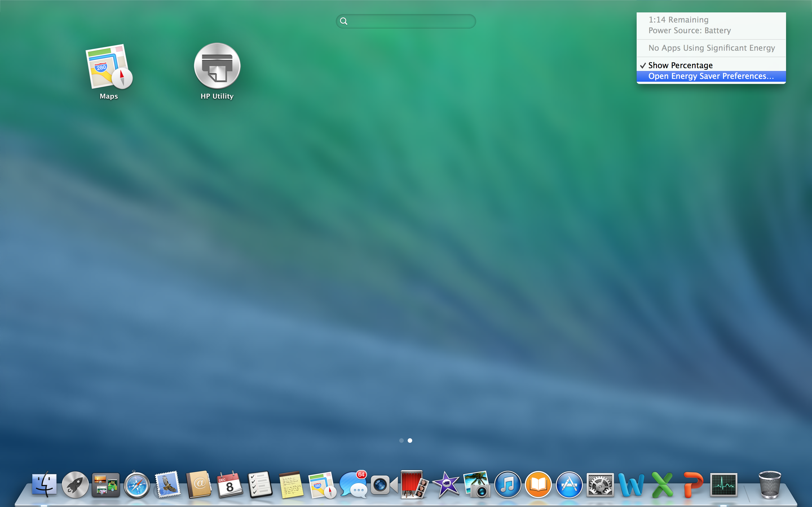812x507 pixels.
Task: Open Photo Booth from the Dock
Action: pyautogui.click(x=414, y=485)
